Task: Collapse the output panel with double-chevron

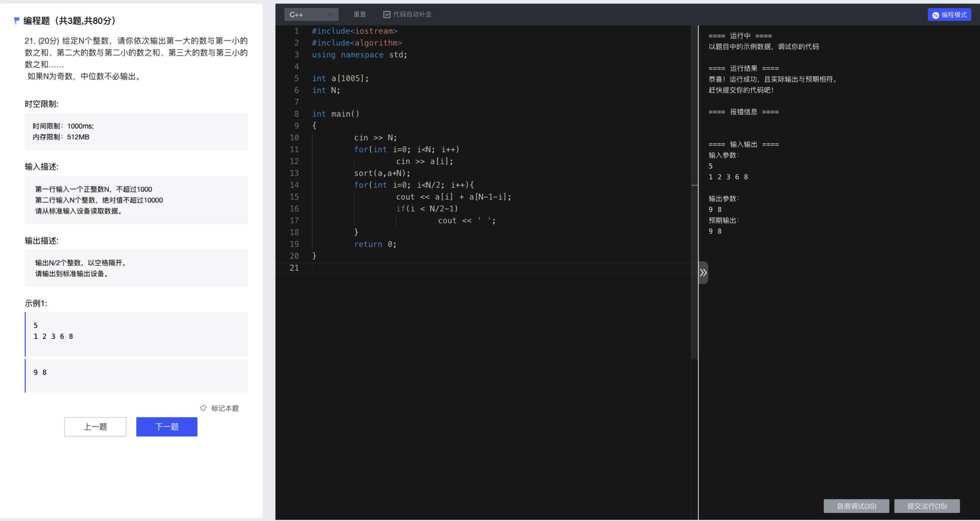Action: (703, 272)
